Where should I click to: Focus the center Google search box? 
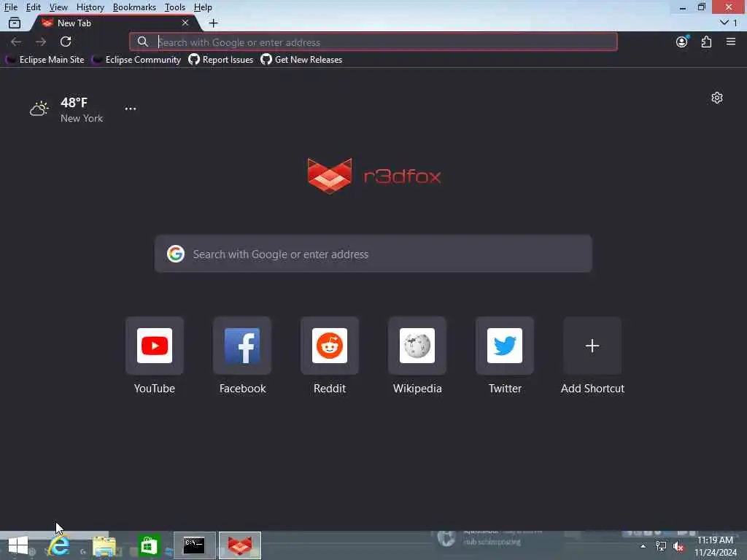coord(373,254)
